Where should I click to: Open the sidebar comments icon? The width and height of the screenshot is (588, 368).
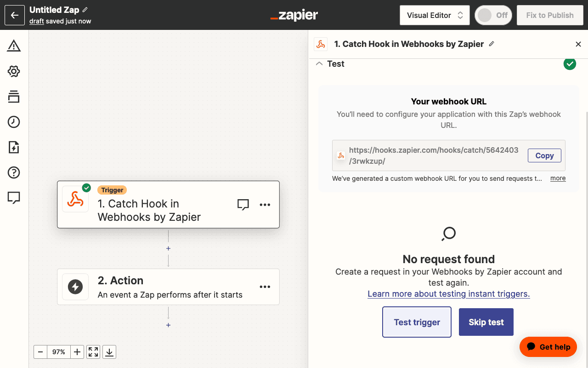(x=14, y=198)
